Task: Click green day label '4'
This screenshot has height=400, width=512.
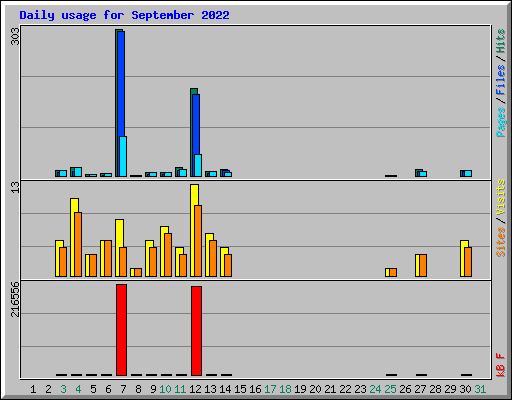Action: pyautogui.click(x=78, y=389)
